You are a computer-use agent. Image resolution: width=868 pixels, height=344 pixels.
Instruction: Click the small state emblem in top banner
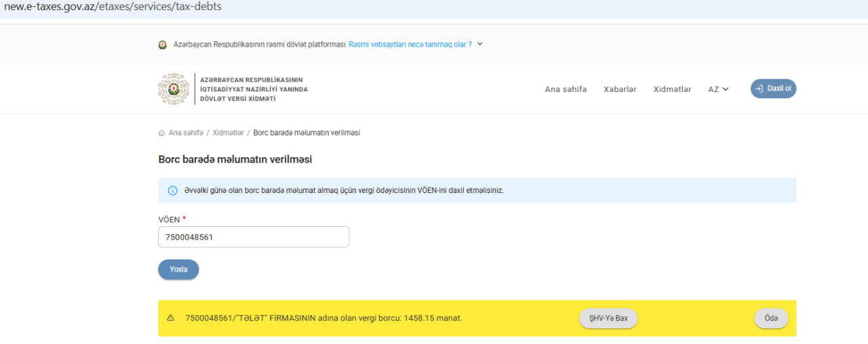point(163,45)
